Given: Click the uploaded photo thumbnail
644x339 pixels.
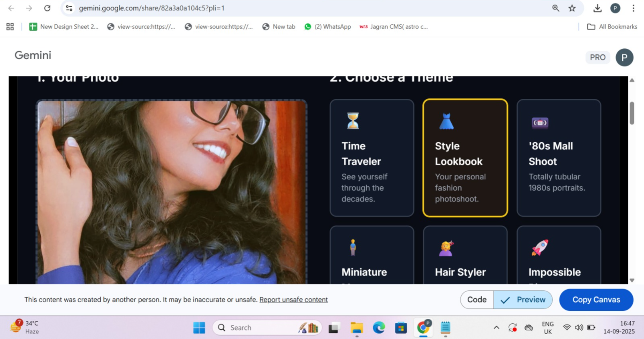Looking at the screenshot, I should tap(171, 191).
